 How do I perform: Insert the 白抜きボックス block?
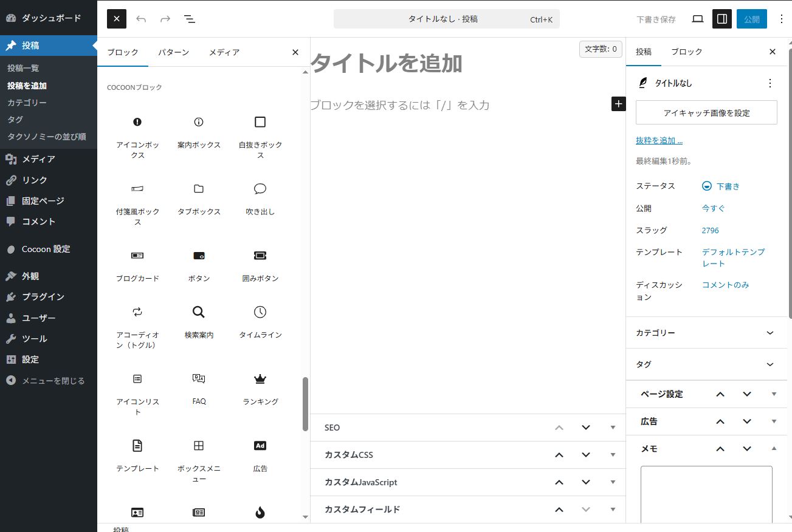[260, 137]
